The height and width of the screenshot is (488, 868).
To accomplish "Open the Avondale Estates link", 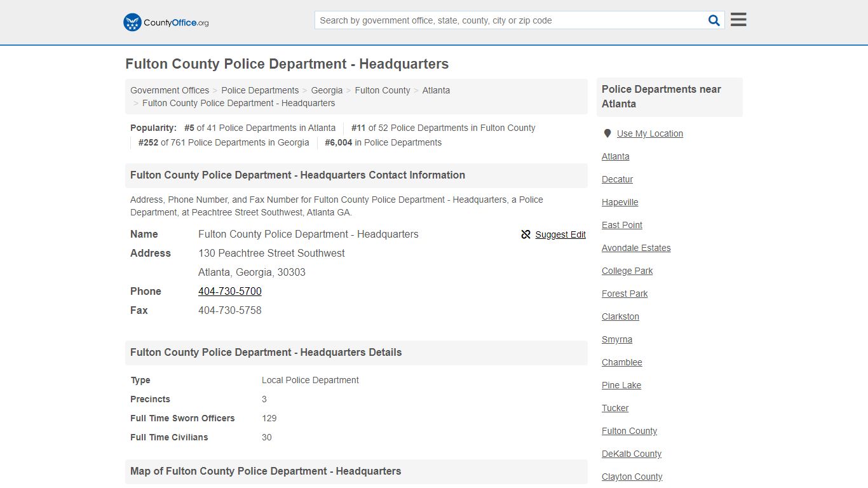I will (x=636, y=248).
